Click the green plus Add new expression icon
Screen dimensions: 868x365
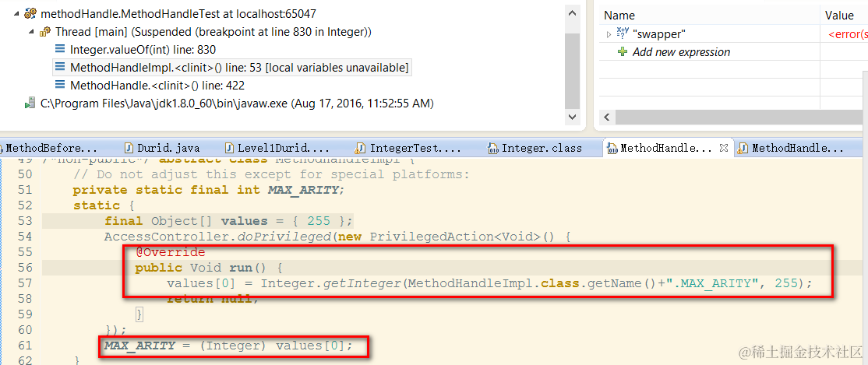coord(623,52)
